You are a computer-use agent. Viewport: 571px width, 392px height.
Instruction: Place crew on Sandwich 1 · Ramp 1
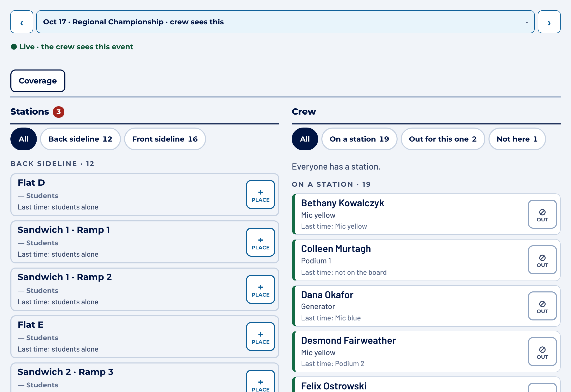260,242
